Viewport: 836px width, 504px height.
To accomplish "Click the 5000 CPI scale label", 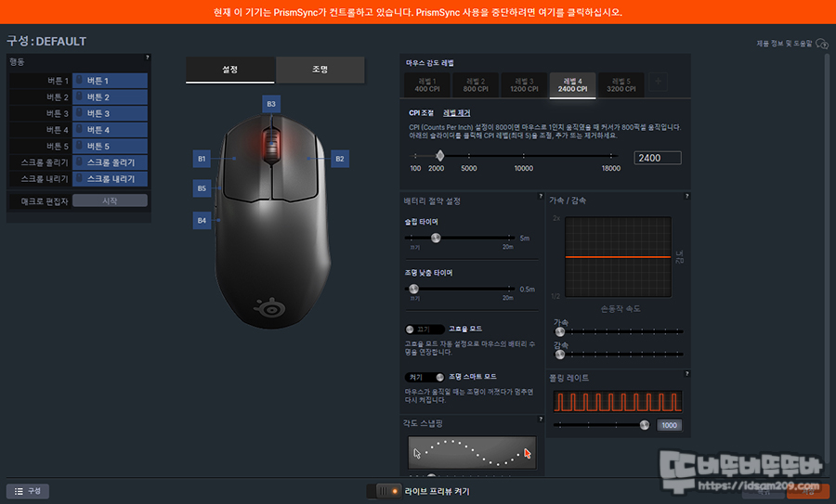I will pyautogui.click(x=469, y=168).
